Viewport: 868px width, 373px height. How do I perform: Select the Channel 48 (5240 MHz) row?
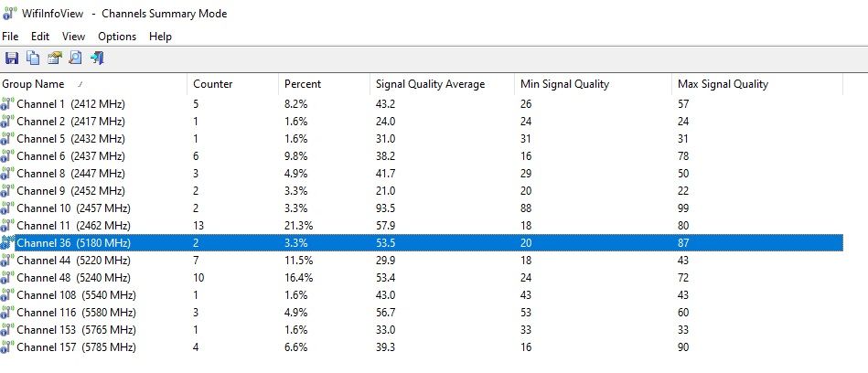tap(71, 278)
